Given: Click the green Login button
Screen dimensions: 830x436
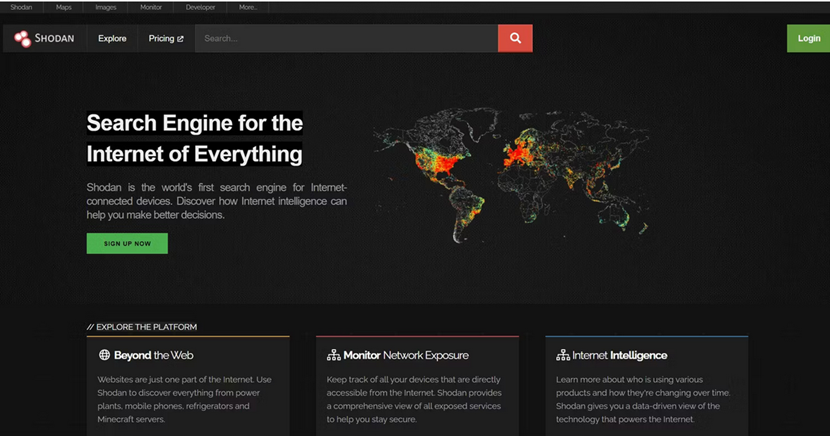Looking at the screenshot, I should coord(808,39).
